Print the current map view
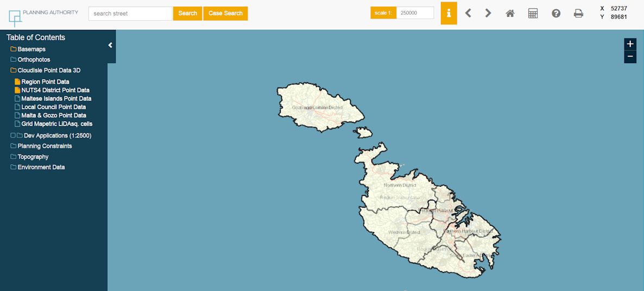644x291 pixels. [578, 14]
